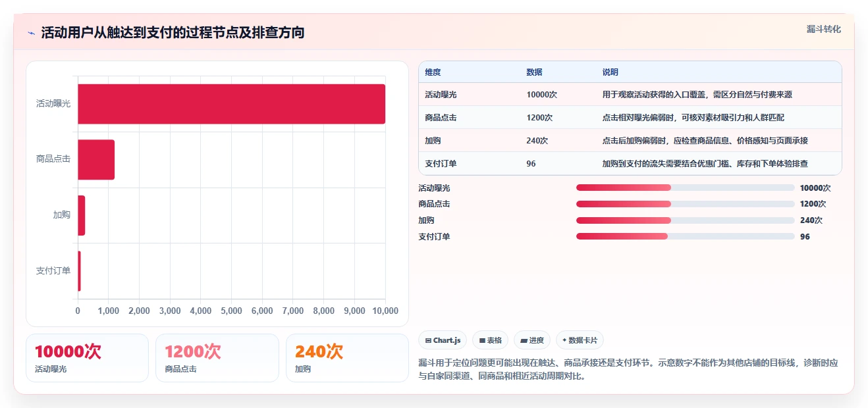The height and width of the screenshot is (408, 868).
Task: Select the 表格 tag chip
Action: pyautogui.click(x=491, y=340)
